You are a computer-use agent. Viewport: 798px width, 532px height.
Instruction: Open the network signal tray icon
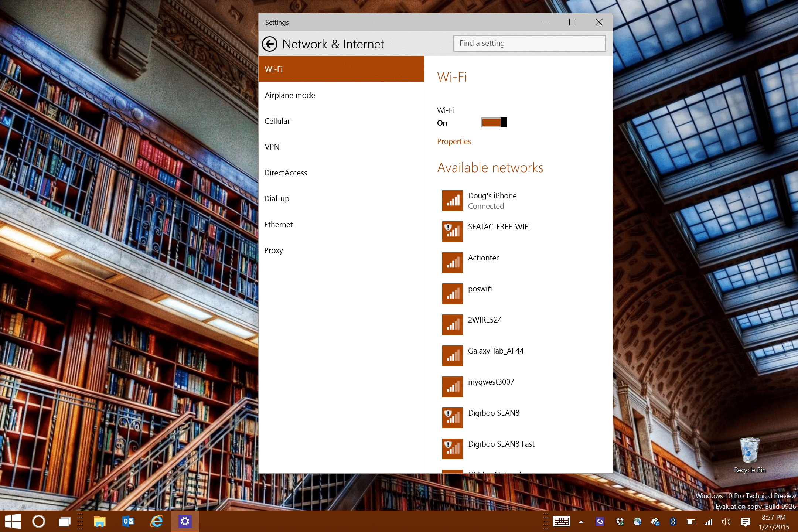[x=709, y=522]
